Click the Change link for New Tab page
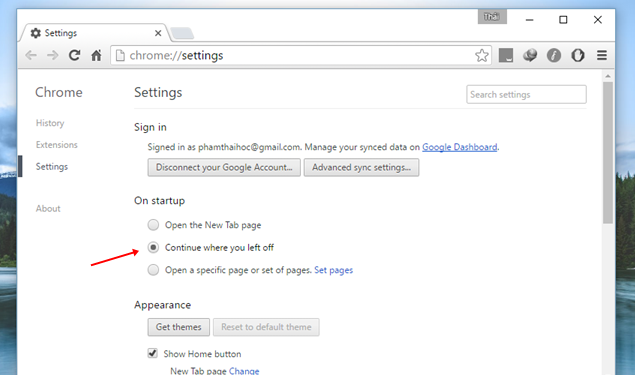635x375 pixels. click(x=244, y=371)
